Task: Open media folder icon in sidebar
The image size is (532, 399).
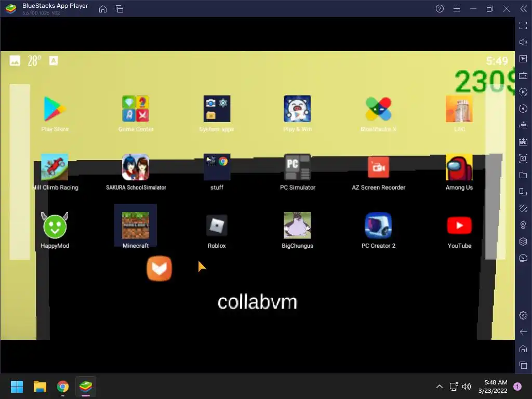Action: (x=523, y=175)
